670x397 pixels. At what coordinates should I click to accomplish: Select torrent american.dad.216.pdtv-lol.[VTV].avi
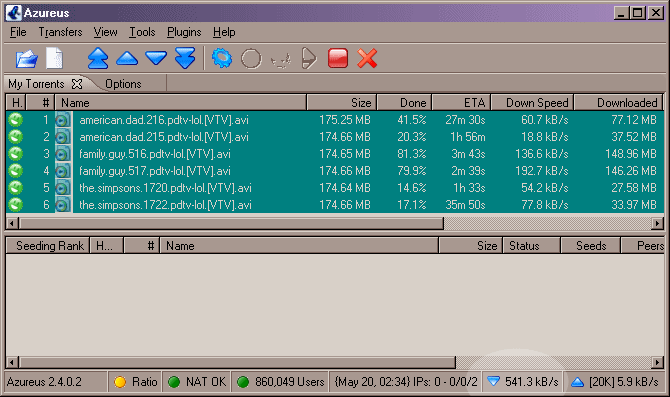tap(164, 120)
